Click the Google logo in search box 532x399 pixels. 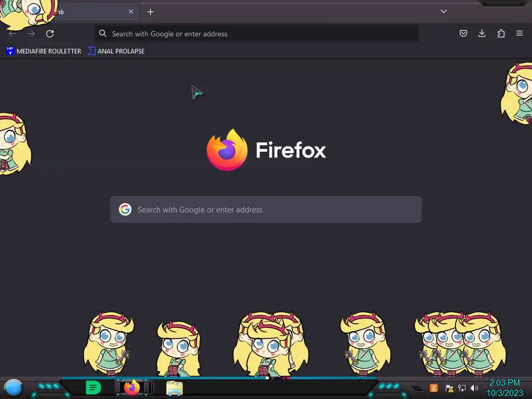click(125, 209)
